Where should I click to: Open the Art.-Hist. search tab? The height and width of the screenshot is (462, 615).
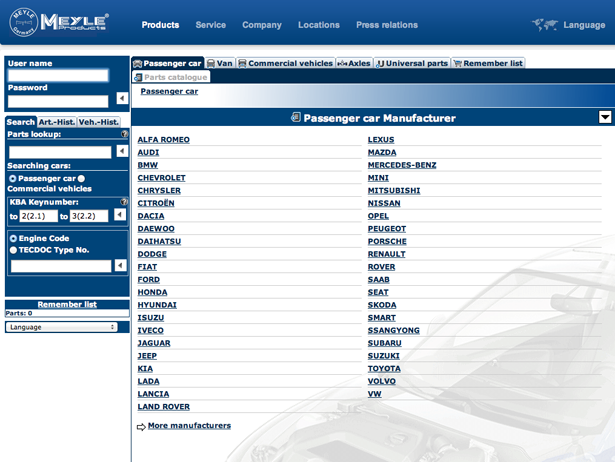(56, 122)
